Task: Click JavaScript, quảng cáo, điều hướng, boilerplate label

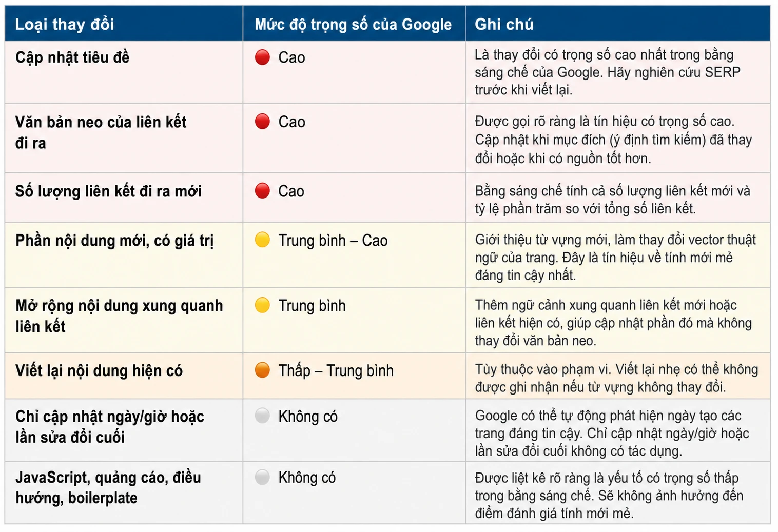Action: [x=108, y=487]
